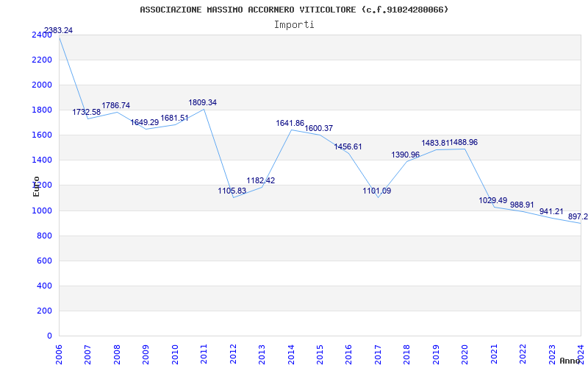Click the 2015 x-axis year label
Image resolution: width=588 pixels, height=368 pixels.
tap(320, 354)
